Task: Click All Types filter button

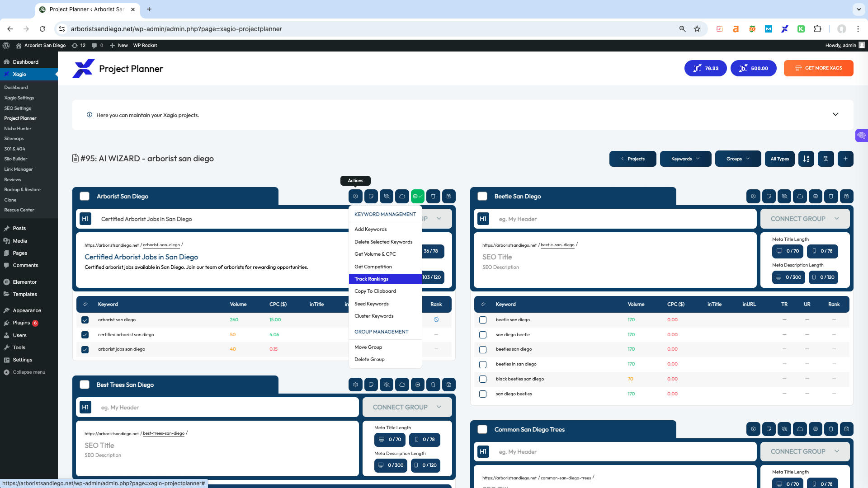Action: point(779,159)
